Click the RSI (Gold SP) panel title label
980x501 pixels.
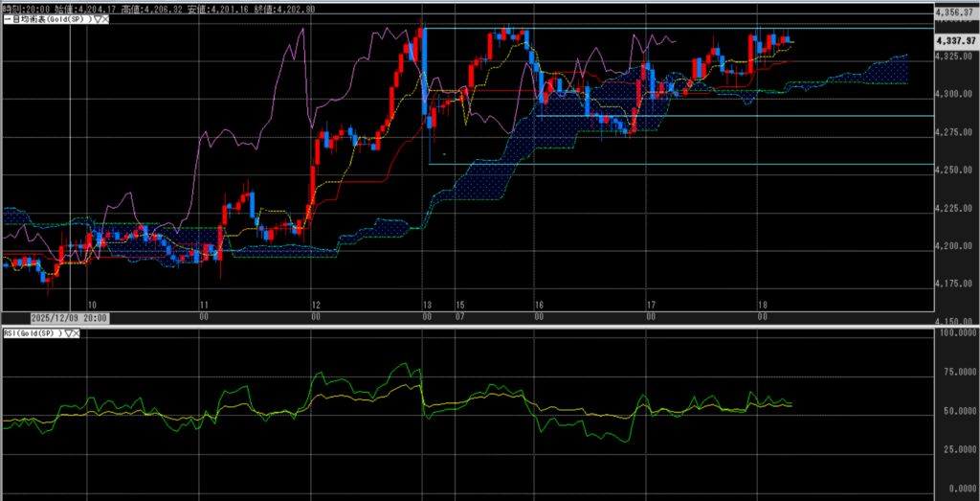[x=31, y=333]
